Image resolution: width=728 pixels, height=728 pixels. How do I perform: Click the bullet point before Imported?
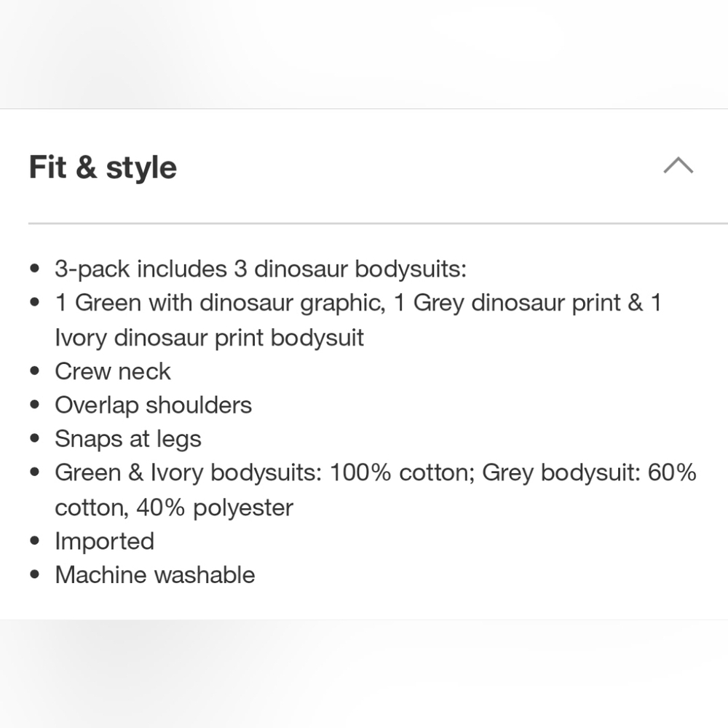34,540
